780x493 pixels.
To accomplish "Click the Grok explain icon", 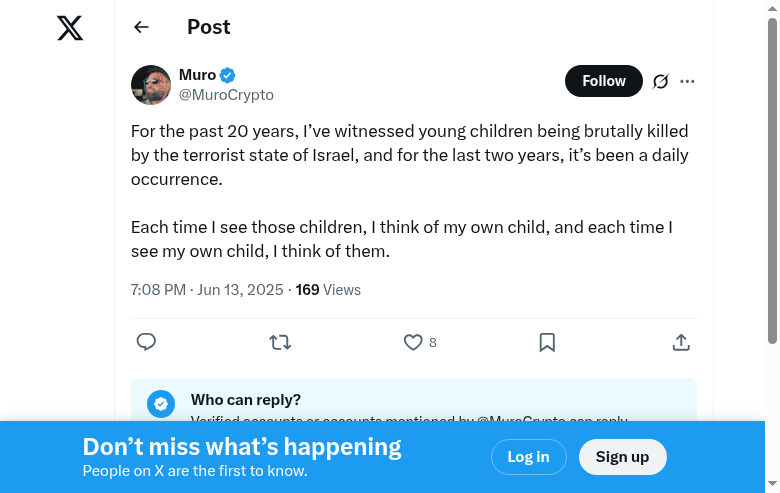I will (x=660, y=81).
